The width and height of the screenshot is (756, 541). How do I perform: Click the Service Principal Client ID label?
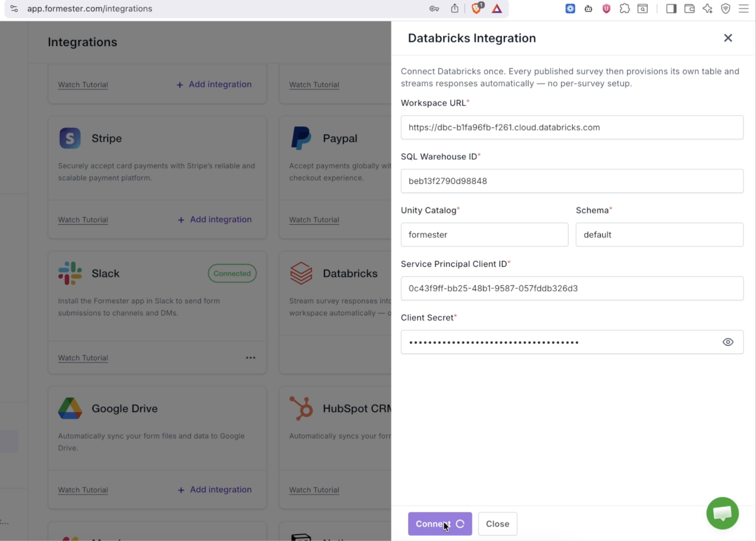coord(454,264)
